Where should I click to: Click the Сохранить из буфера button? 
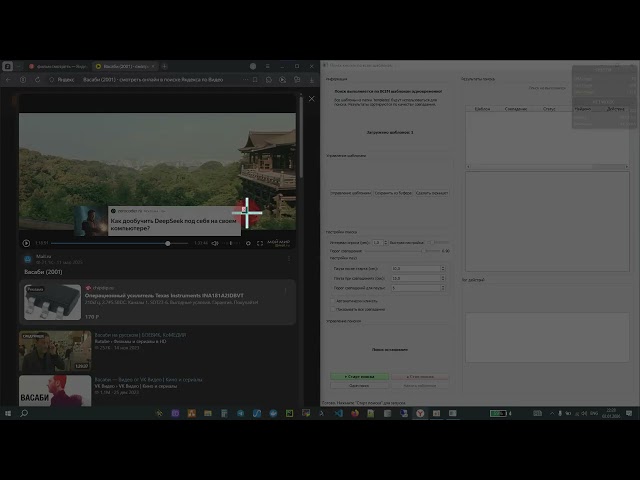point(393,193)
